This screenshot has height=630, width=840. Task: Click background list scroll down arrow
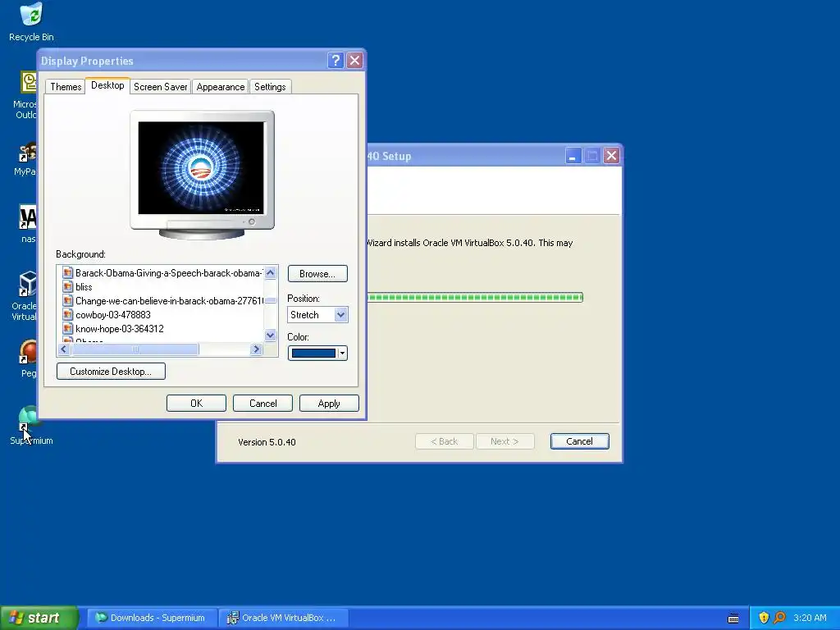pos(271,336)
